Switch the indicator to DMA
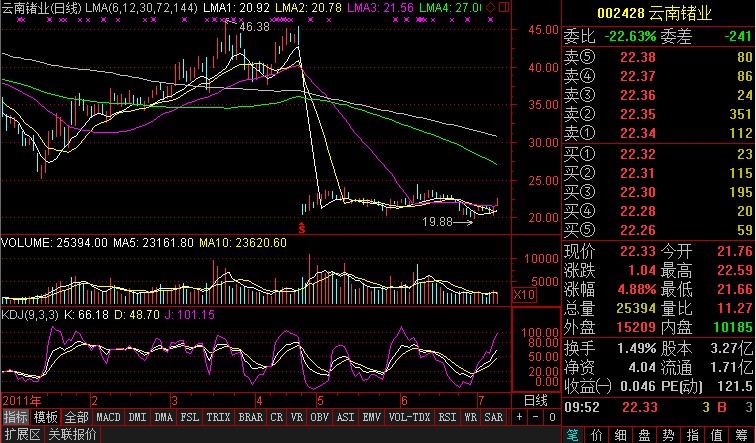Image resolution: width=756 pixels, height=443 pixels. click(x=163, y=417)
